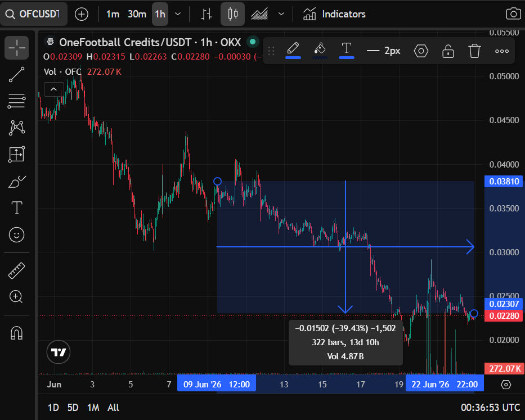Screen dimensions: 525x420
Task: Lock the selected drawing
Action: [448, 51]
